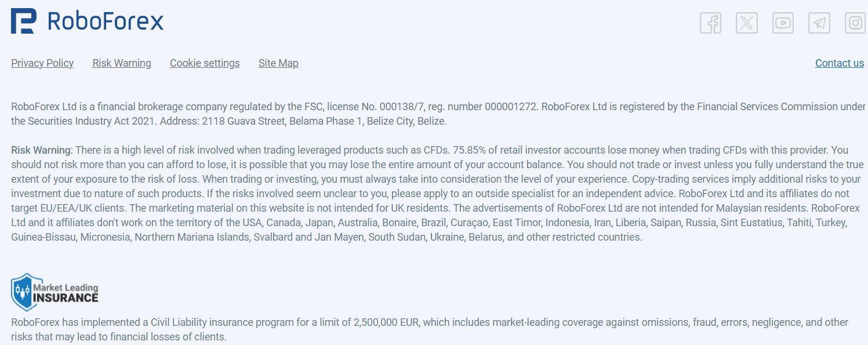View the Site Map
This screenshot has width=868, height=345.
point(278,63)
